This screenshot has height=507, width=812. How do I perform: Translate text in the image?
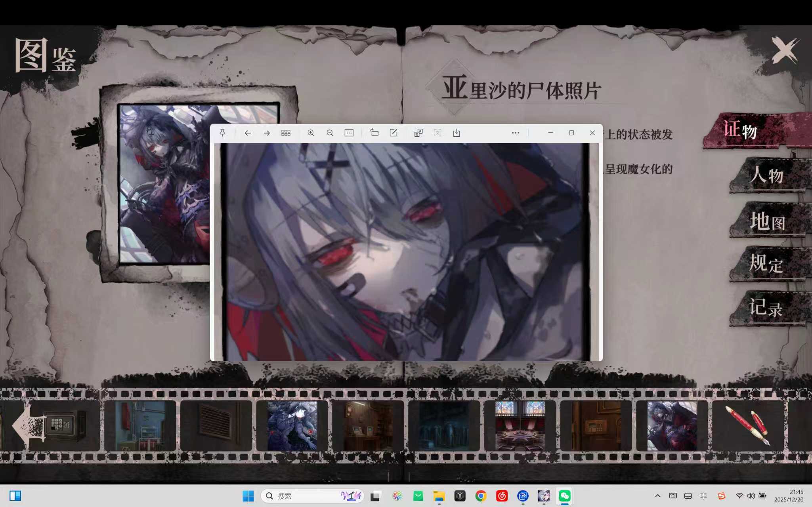[x=418, y=133]
